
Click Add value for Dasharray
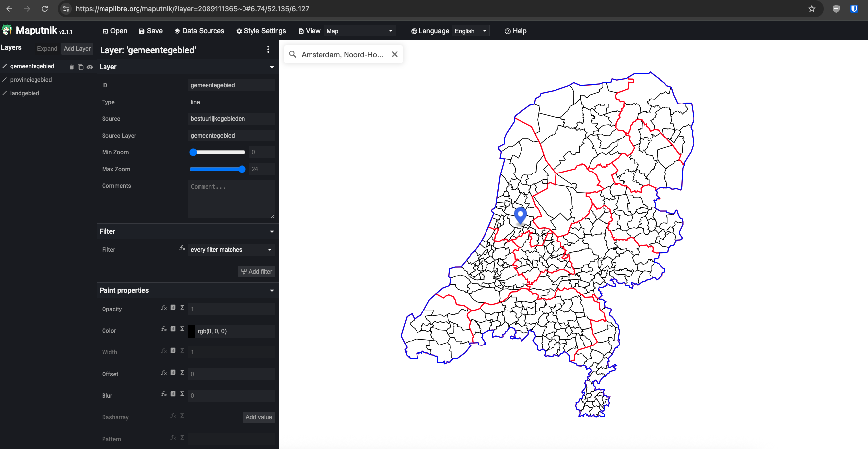point(259,417)
